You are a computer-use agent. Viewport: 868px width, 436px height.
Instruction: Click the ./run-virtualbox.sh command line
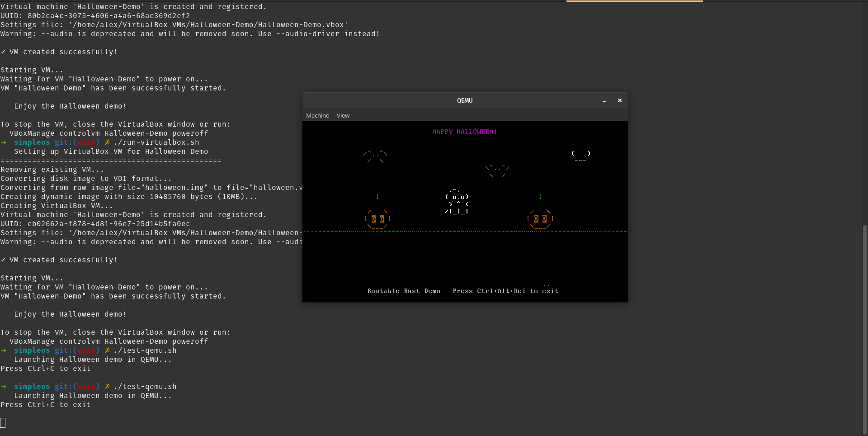(156, 142)
